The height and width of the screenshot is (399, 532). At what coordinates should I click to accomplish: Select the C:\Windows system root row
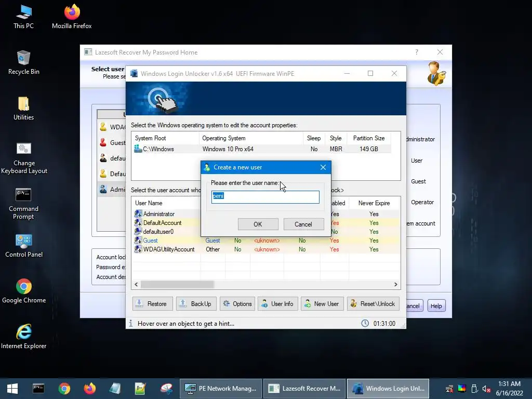coord(262,149)
